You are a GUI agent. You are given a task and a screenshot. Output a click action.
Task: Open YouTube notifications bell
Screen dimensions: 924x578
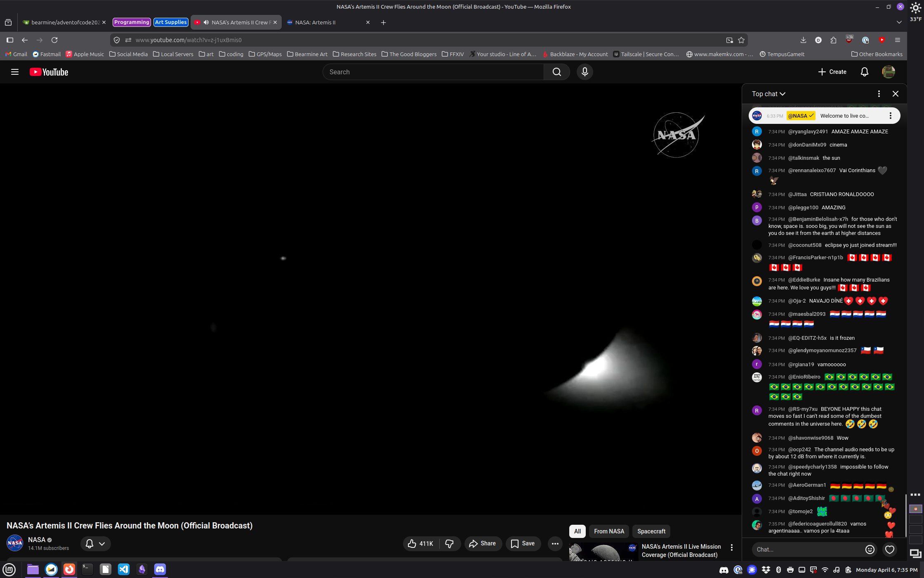pyautogui.click(x=864, y=72)
